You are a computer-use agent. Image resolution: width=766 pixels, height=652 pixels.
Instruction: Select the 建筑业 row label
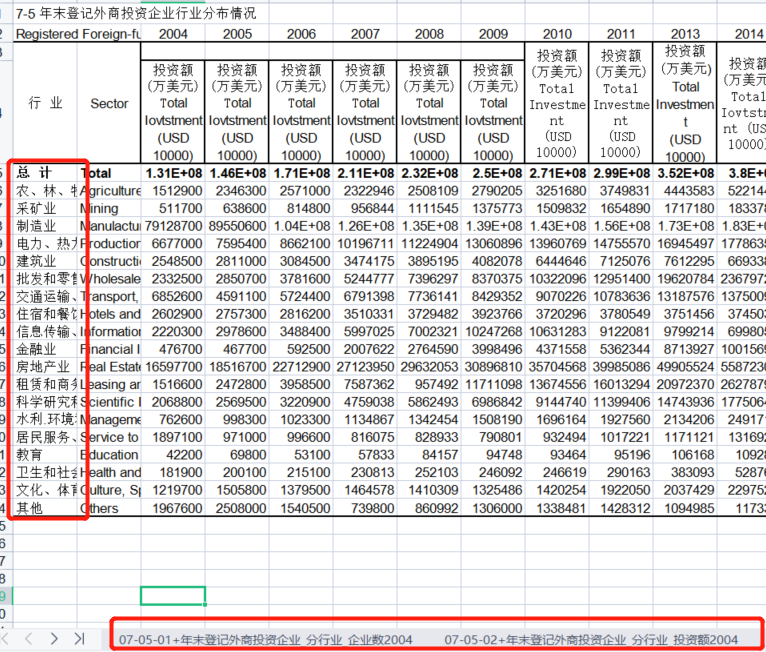click(x=45, y=261)
